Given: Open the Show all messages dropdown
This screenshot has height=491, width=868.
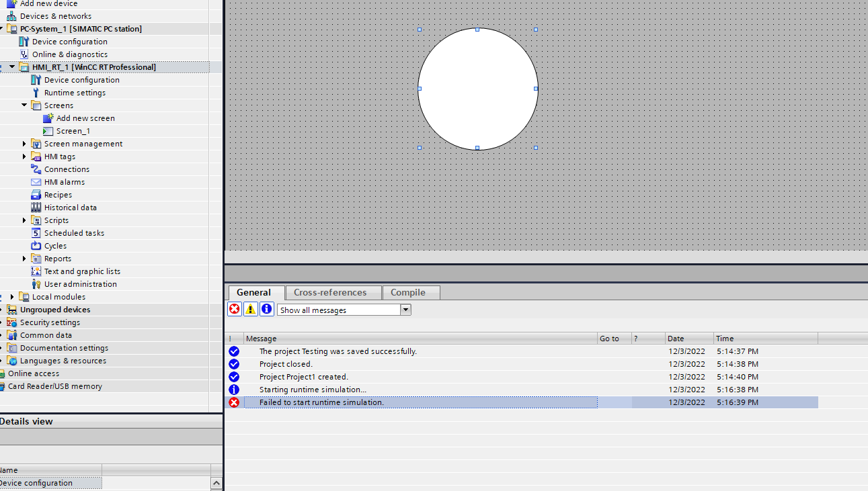Looking at the screenshot, I should [405, 310].
